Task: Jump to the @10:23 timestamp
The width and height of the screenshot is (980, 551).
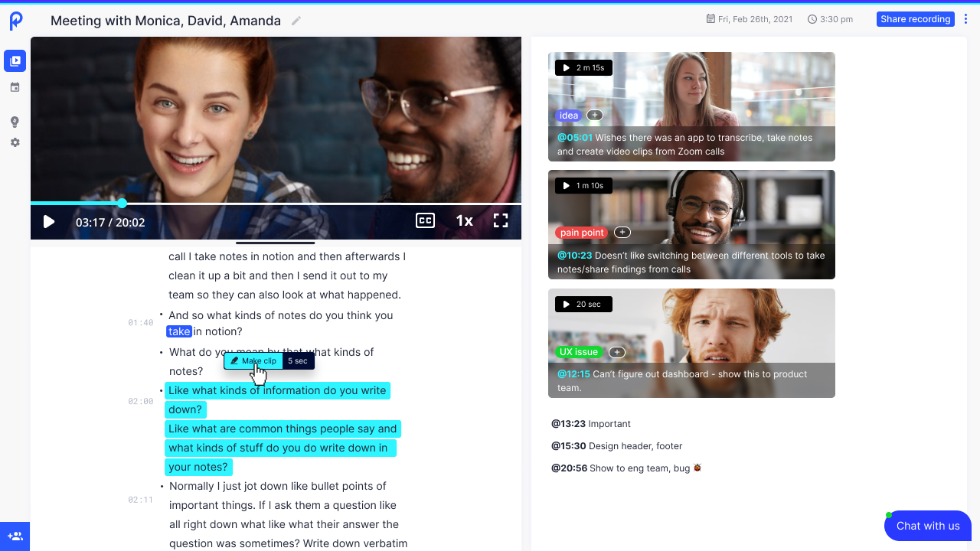Action: pos(574,256)
